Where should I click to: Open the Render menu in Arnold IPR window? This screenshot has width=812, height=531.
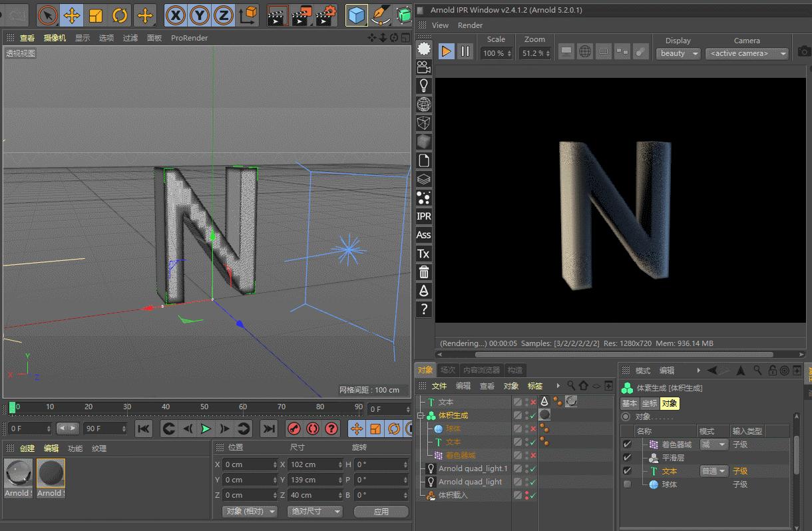point(470,25)
